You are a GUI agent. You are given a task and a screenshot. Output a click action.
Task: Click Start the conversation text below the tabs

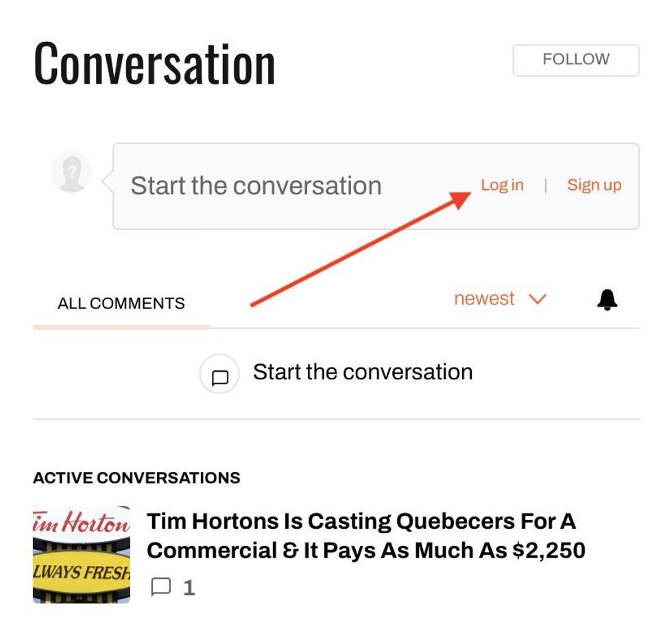363,372
